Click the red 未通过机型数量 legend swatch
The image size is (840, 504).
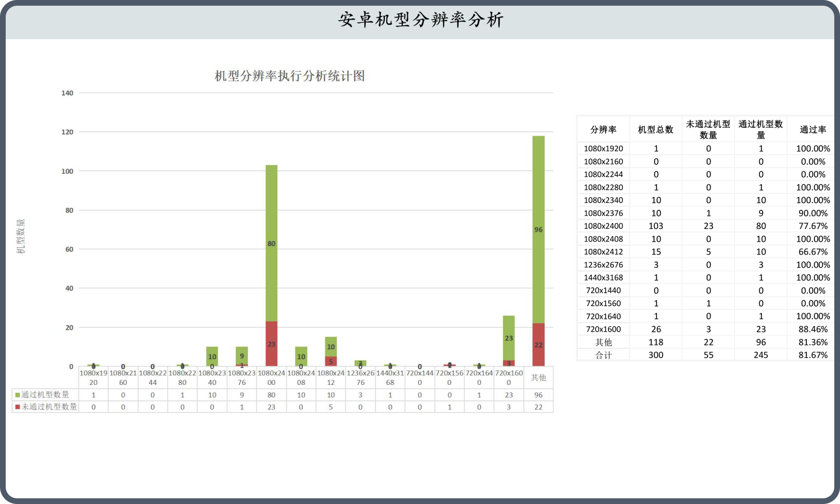pos(18,407)
